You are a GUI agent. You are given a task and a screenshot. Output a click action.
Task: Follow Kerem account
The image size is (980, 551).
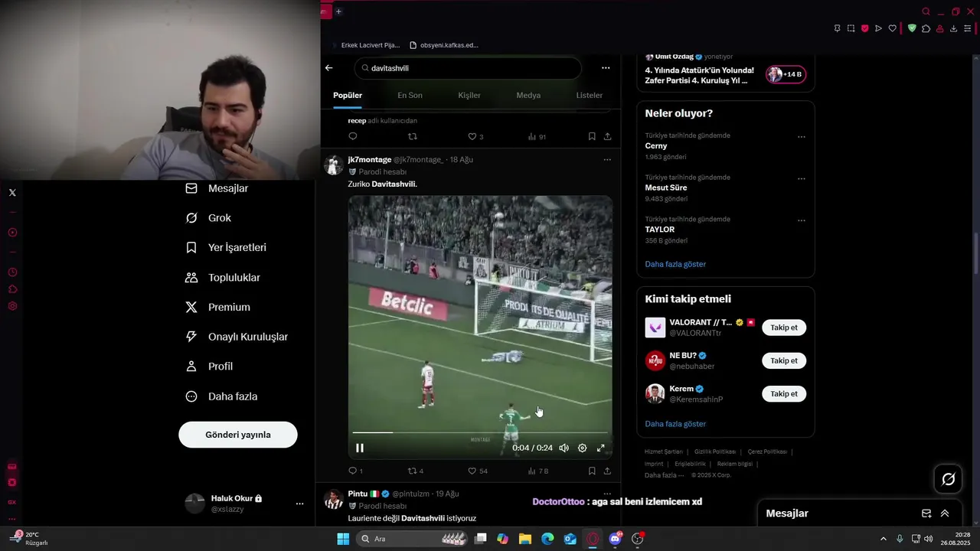pyautogui.click(x=784, y=393)
